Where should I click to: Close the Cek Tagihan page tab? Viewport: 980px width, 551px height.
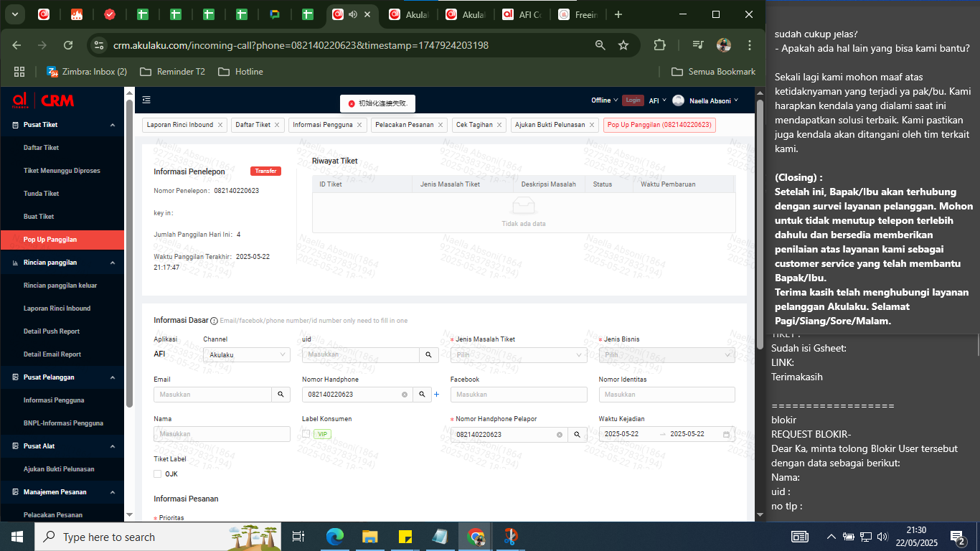coord(500,125)
